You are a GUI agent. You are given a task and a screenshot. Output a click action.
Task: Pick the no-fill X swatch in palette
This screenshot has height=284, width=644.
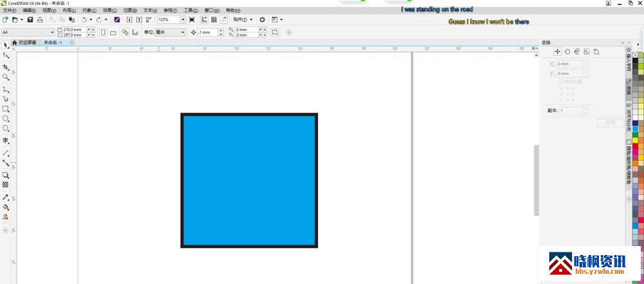tap(636, 55)
